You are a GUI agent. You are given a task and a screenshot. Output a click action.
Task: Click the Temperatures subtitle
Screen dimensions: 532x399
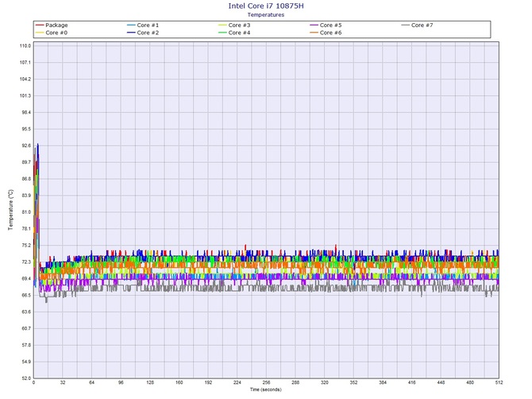click(x=266, y=14)
